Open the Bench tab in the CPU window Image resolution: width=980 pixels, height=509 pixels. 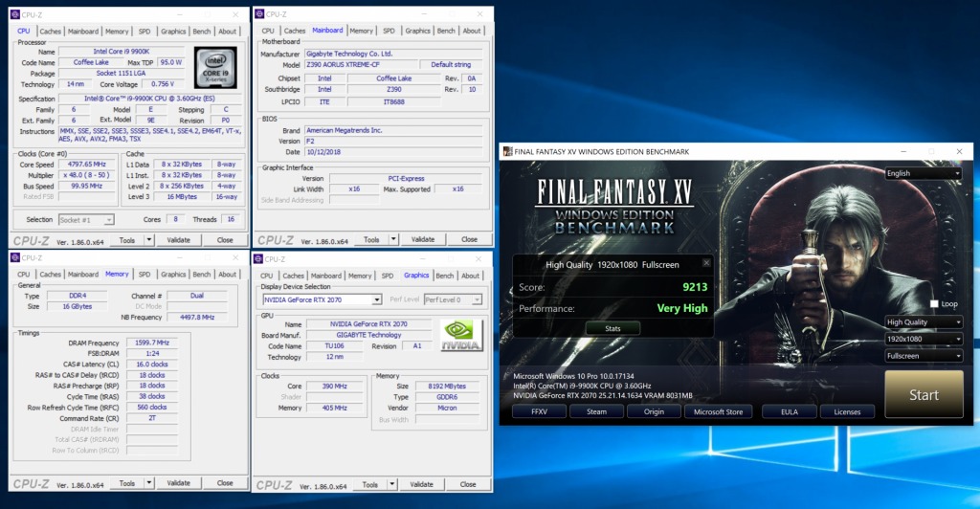[x=202, y=32]
